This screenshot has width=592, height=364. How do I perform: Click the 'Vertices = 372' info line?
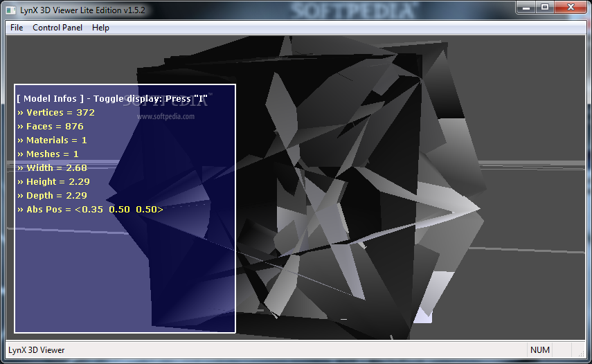coord(56,112)
